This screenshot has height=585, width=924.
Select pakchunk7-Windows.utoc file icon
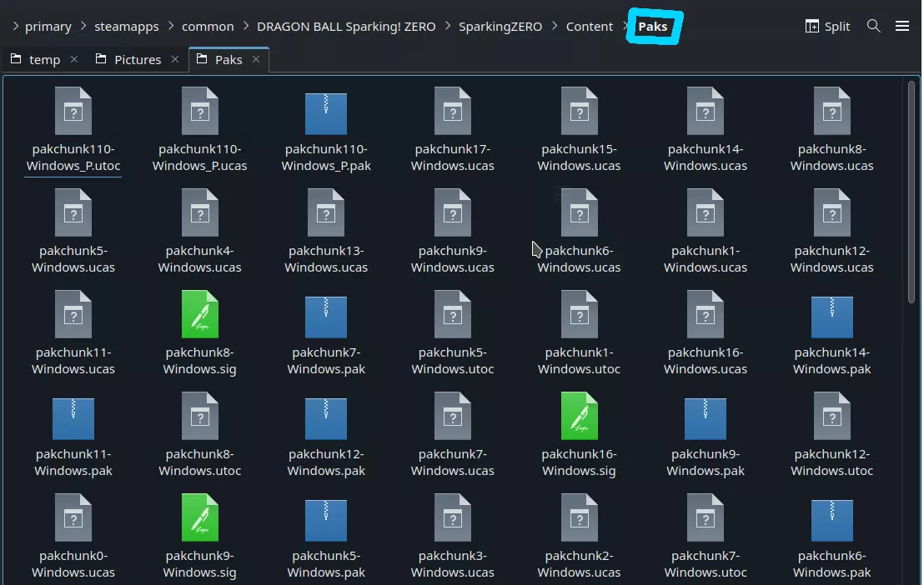click(x=706, y=517)
